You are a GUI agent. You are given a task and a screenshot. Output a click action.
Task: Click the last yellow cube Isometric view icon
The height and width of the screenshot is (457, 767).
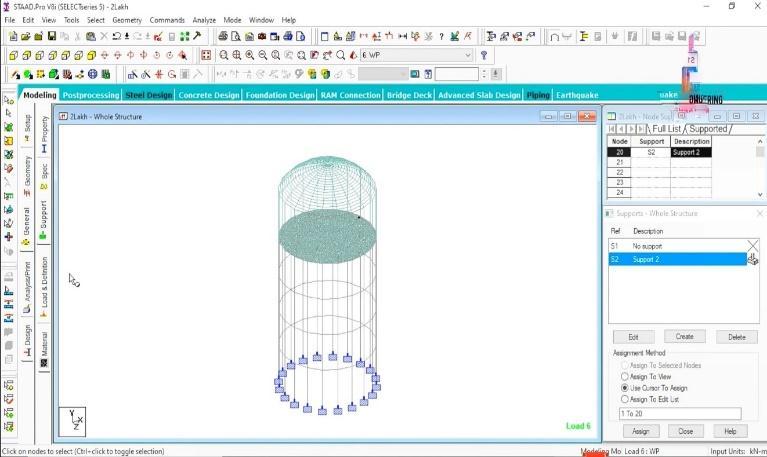click(x=91, y=55)
